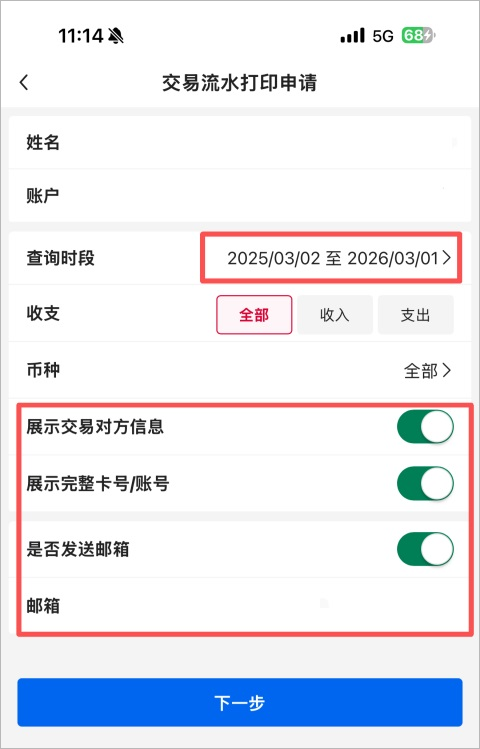Tap the blue 下一步 button

coord(240,703)
